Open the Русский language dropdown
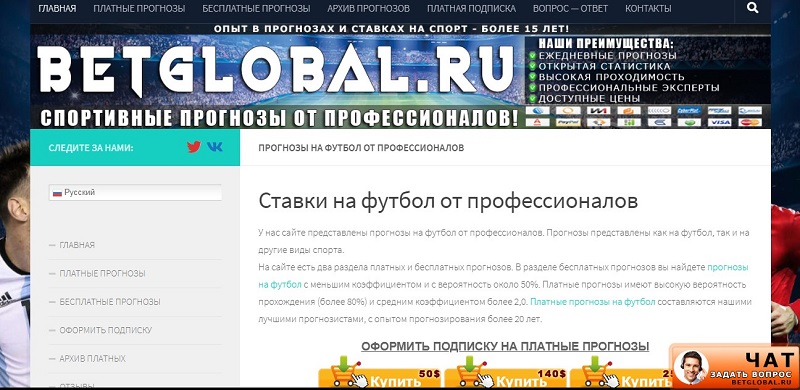The image size is (800, 390). tap(135, 192)
